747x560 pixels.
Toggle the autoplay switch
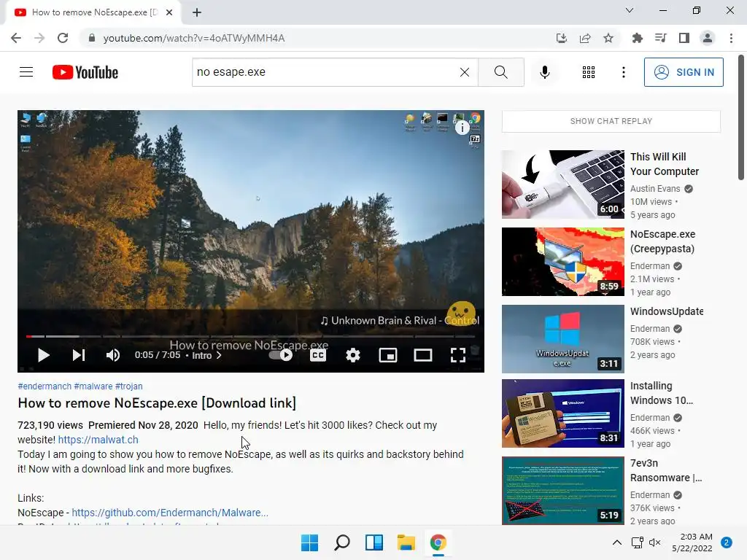pos(281,355)
